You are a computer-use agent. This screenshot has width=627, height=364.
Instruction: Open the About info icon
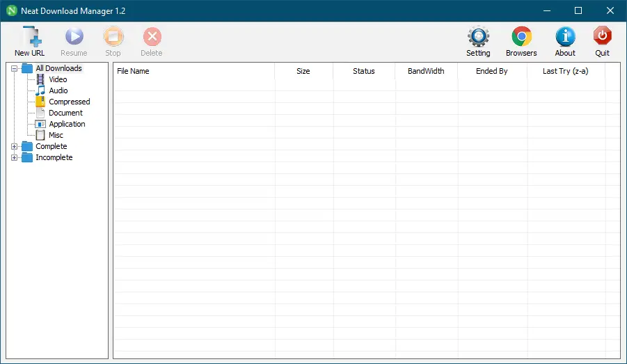coord(565,36)
